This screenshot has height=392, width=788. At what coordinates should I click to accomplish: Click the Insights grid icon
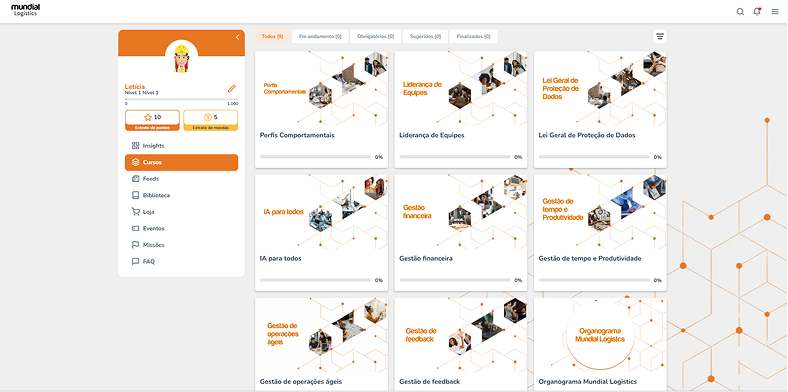135,146
